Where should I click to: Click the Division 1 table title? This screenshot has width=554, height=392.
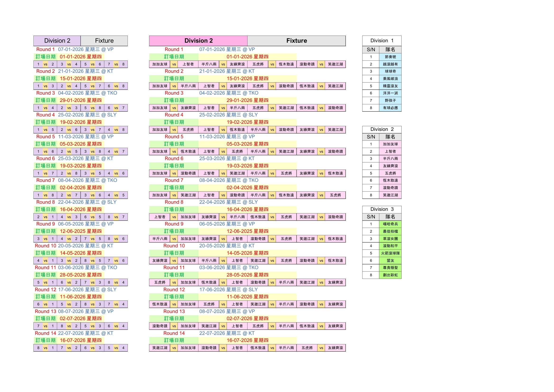pyautogui.click(x=382, y=41)
